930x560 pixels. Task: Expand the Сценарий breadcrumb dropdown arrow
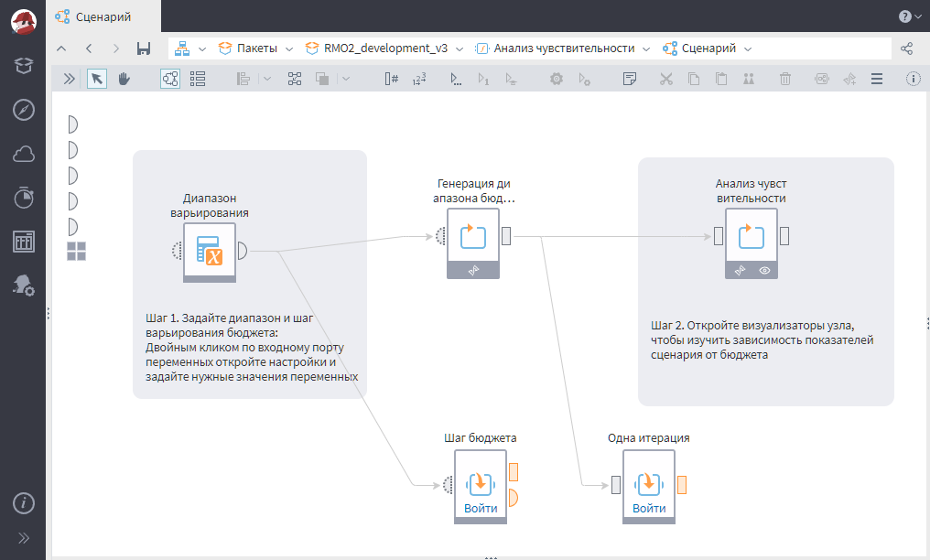tap(748, 49)
